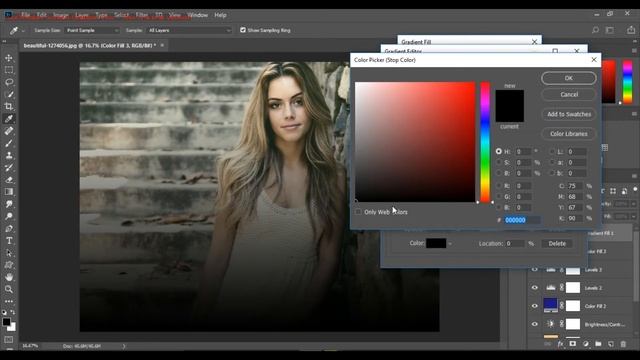Click the Search icon in options bar
Image resolution: width=640 pixels, height=360 pixels.
(x=595, y=30)
